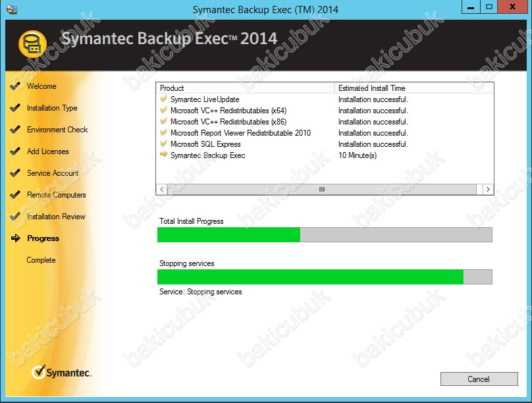Image resolution: width=532 pixels, height=403 pixels.
Task: Maximize the installer window
Action: click(x=489, y=7)
